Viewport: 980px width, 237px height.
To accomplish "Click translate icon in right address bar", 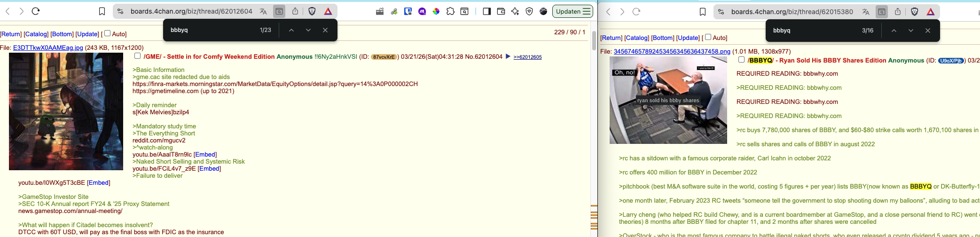I will [x=866, y=12].
